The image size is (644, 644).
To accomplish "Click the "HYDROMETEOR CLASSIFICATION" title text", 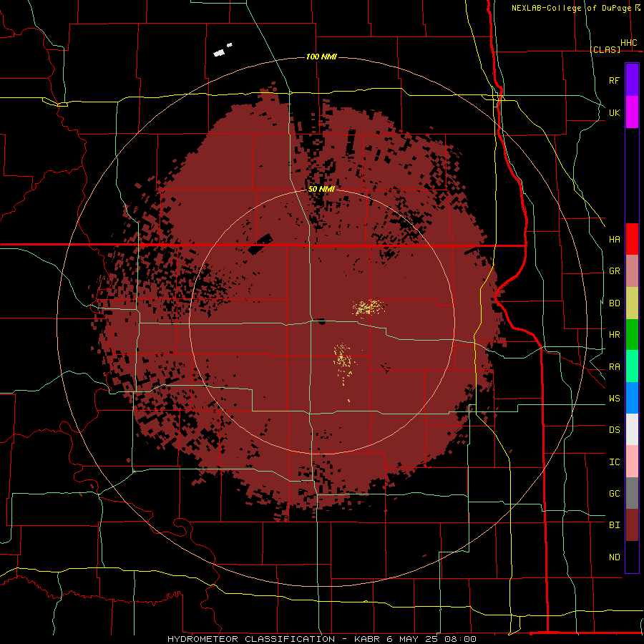I will coord(251,639).
